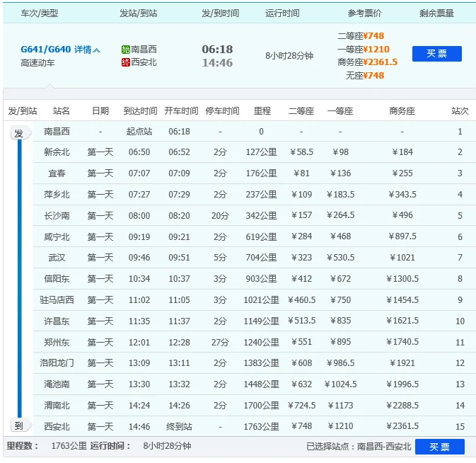
Task: Click the 西安北 station name in last row
Action: tap(57, 427)
